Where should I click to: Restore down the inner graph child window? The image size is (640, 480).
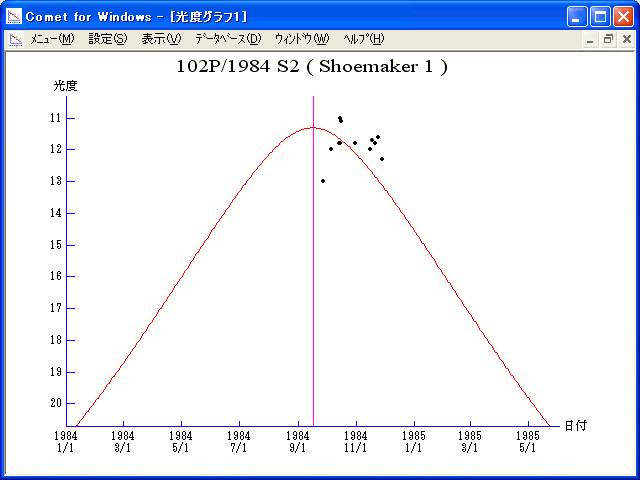click(x=608, y=39)
